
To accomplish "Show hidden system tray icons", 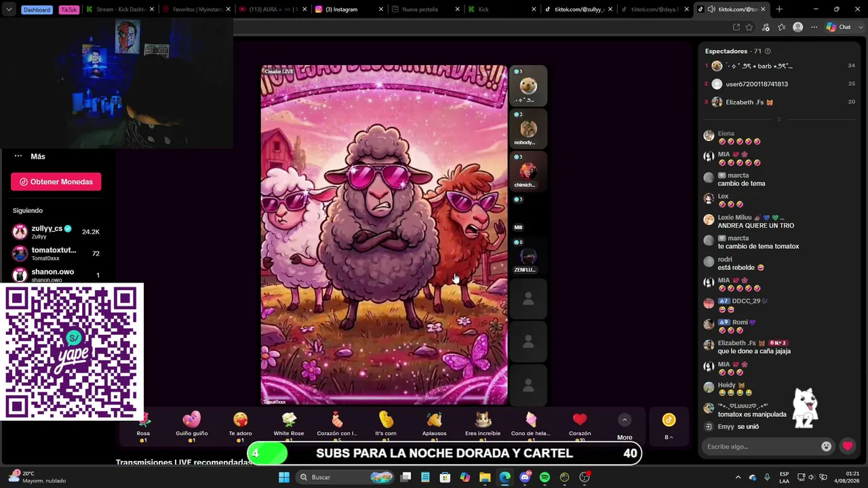I will (x=738, y=477).
